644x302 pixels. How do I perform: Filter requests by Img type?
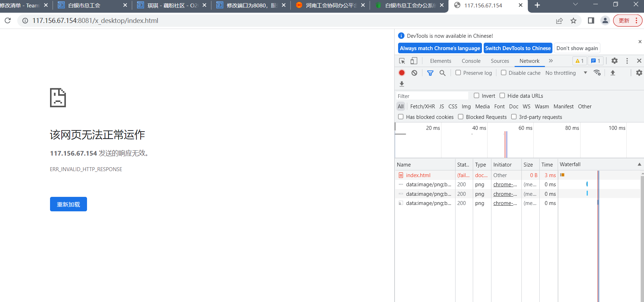pyautogui.click(x=466, y=107)
